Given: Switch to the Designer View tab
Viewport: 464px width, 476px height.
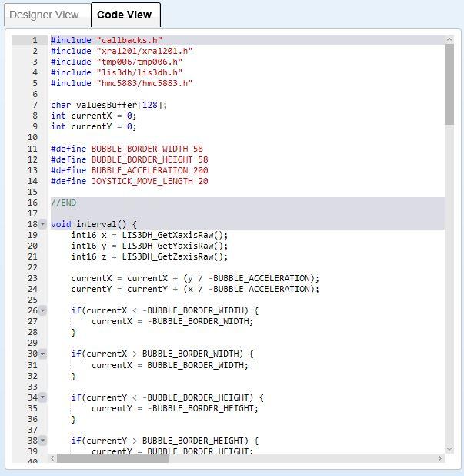Looking at the screenshot, I should [45, 15].
